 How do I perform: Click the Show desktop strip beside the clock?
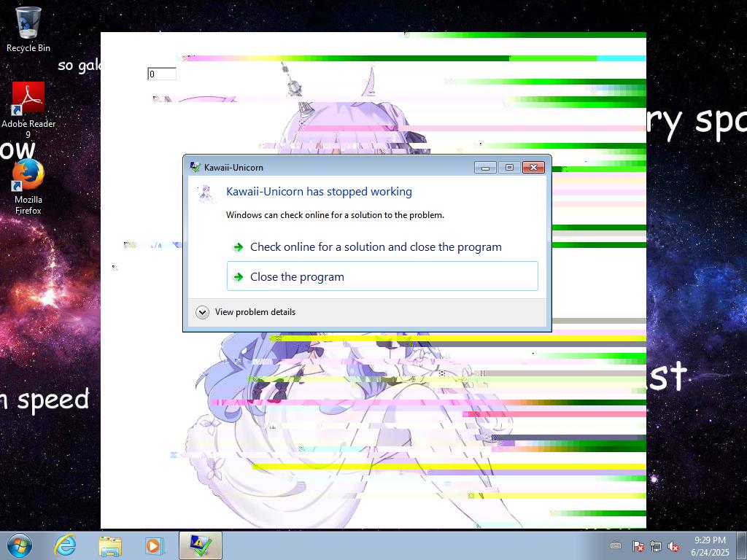pos(742,545)
